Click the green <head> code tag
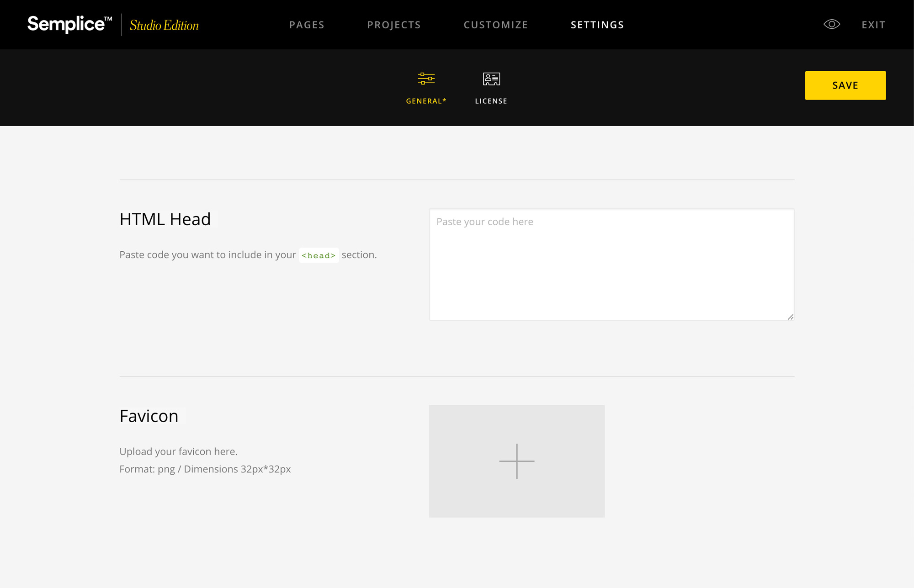914x588 pixels. pos(319,255)
